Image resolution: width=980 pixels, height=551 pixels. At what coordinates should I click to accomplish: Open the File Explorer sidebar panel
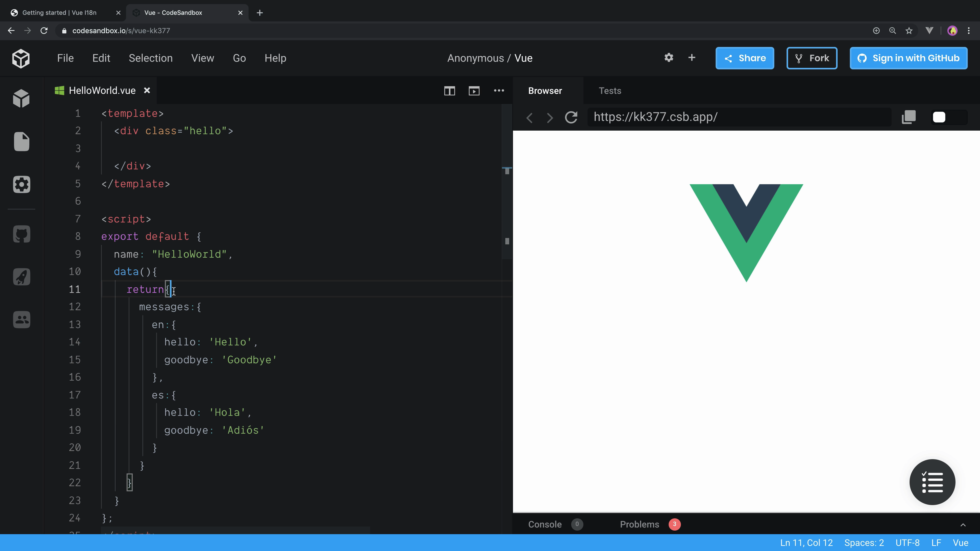[x=21, y=142]
